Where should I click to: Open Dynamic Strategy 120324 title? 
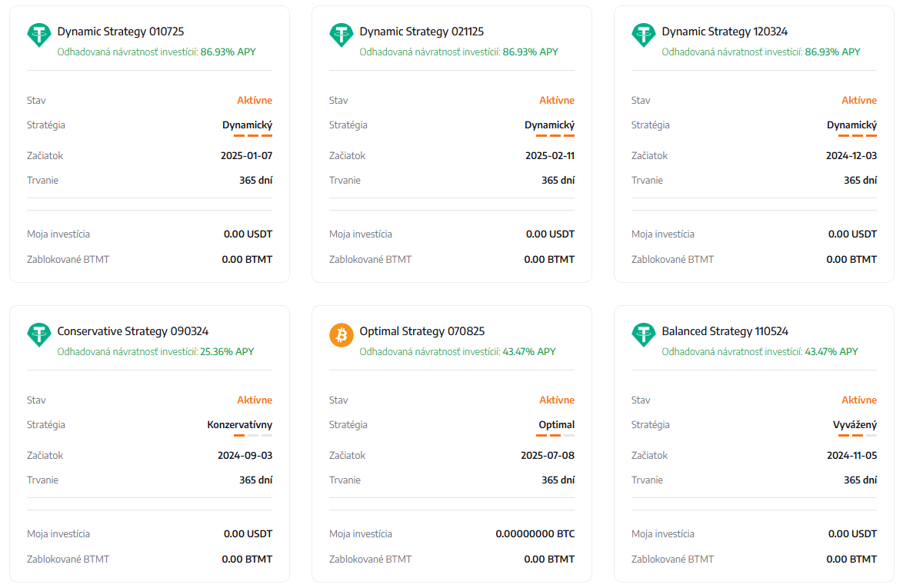coord(725,32)
